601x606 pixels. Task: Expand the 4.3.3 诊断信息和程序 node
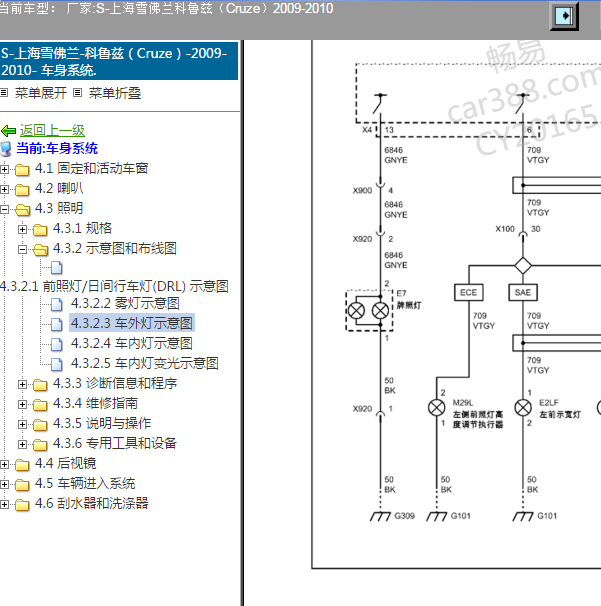(x=22, y=385)
